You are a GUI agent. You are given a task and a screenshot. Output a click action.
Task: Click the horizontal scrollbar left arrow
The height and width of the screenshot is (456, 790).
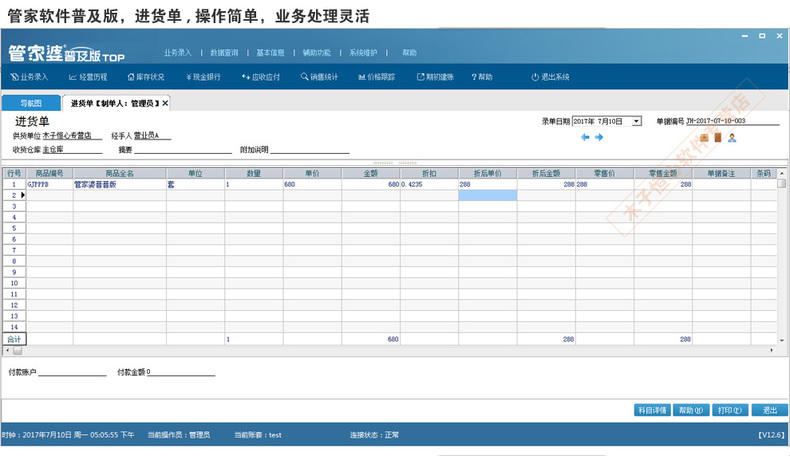coord(7,350)
